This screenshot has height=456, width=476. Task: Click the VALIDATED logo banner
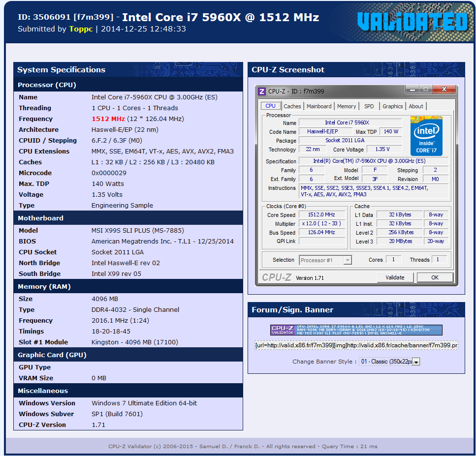(x=412, y=22)
